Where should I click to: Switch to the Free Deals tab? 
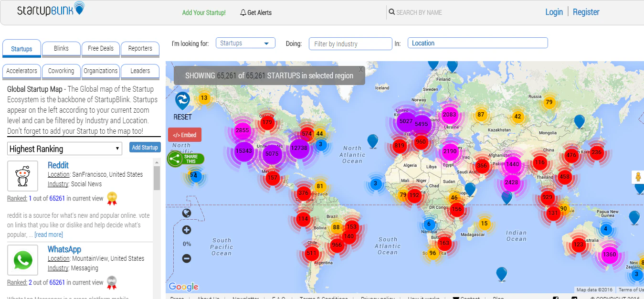(101, 48)
